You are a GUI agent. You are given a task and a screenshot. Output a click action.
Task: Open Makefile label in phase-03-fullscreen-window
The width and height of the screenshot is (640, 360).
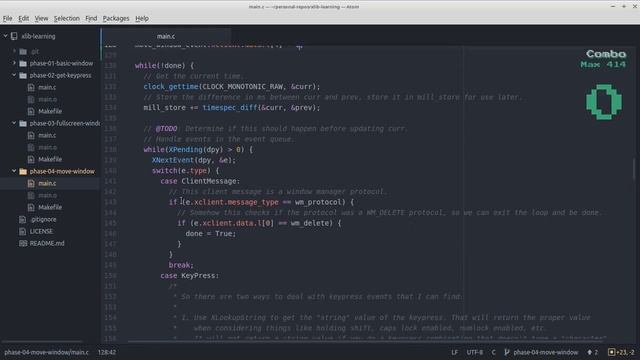pos(50,159)
